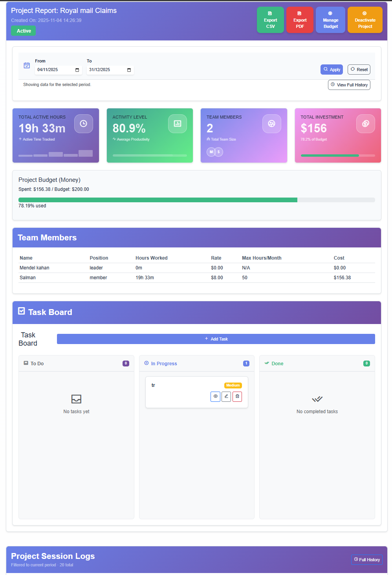Click the dollar icon on Total Investment card
This screenshot has height=575, width=392.
365,124
